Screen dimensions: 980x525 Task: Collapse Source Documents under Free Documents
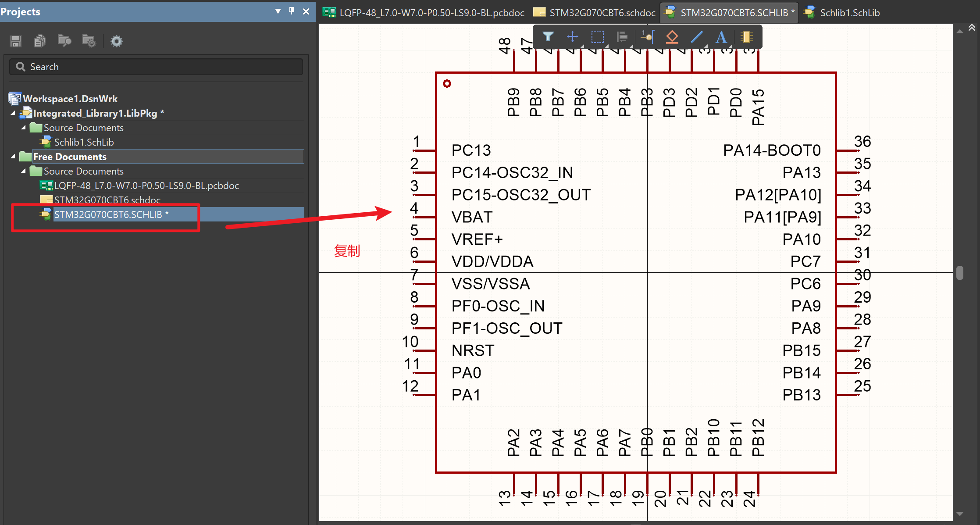point(24,171)
